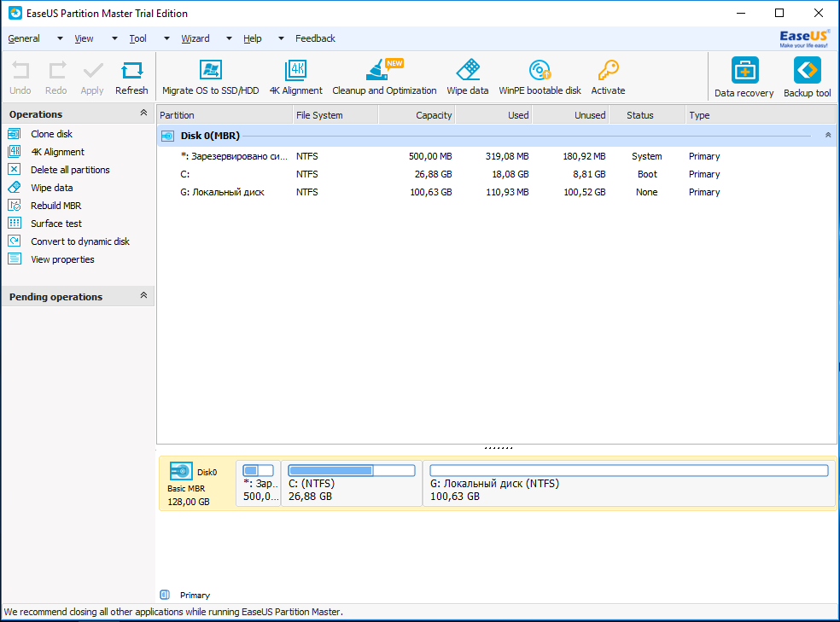Open the Wizard menu
This screenshot has height=622, width=840.
tap(195, 38)
